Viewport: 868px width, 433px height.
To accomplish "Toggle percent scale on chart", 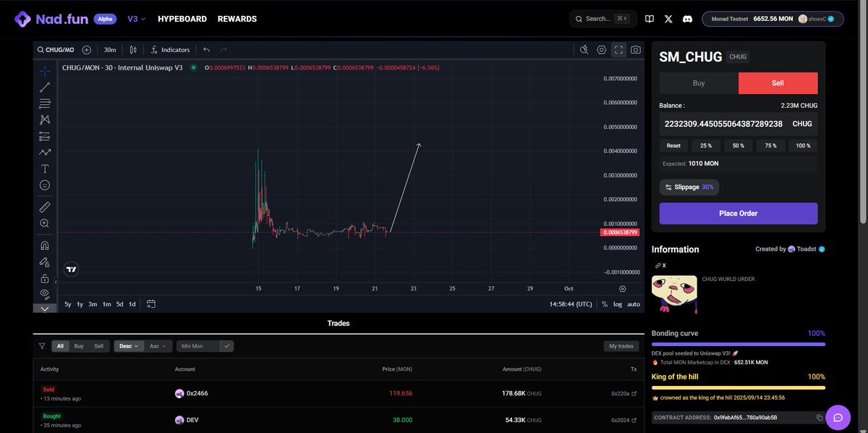I will click(x=604, y=304).
